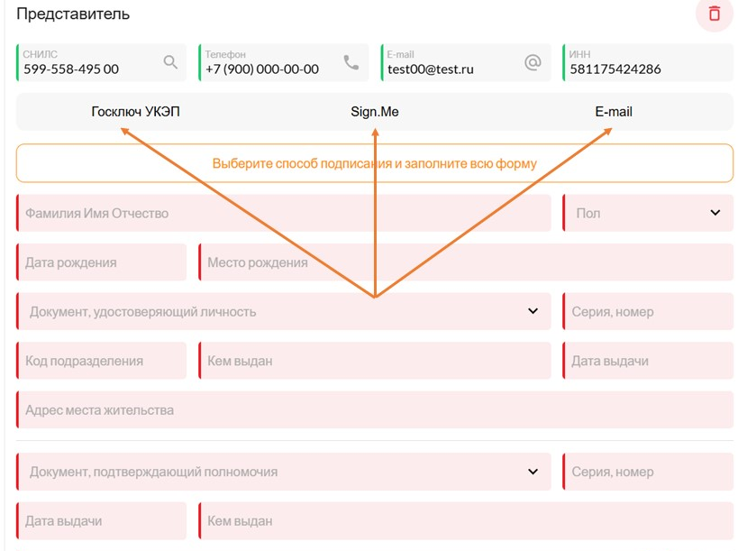
Task: Click the Код подразделения field
Action: [102, 361]
